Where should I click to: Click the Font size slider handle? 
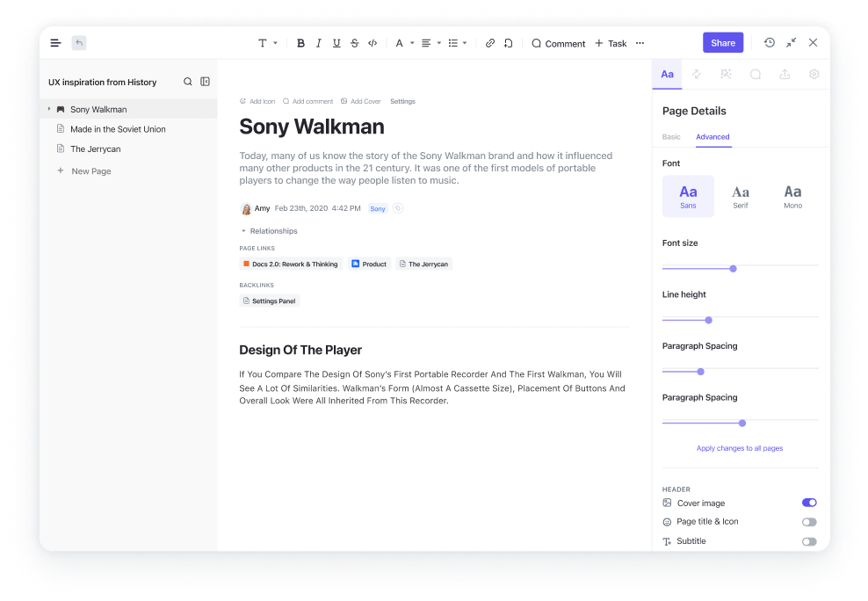(x=733, y=268)
